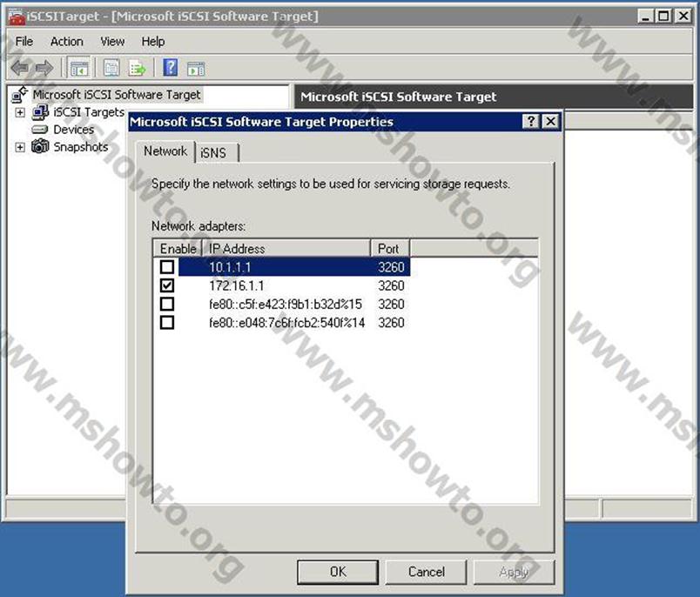This screenshot has width=700, height=597.
Task: Click the iSCSITarget title bar app icon
Action: tap(17, 17)
